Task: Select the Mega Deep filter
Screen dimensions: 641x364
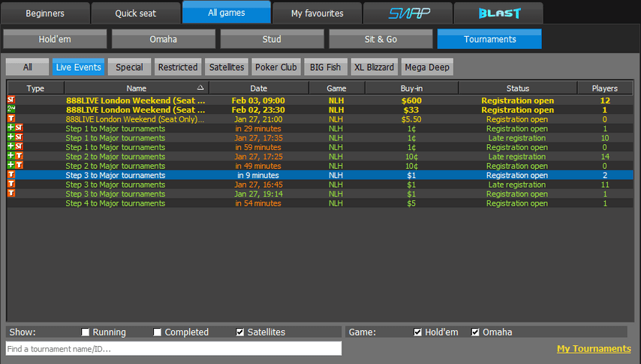Action: pos(427,67)
